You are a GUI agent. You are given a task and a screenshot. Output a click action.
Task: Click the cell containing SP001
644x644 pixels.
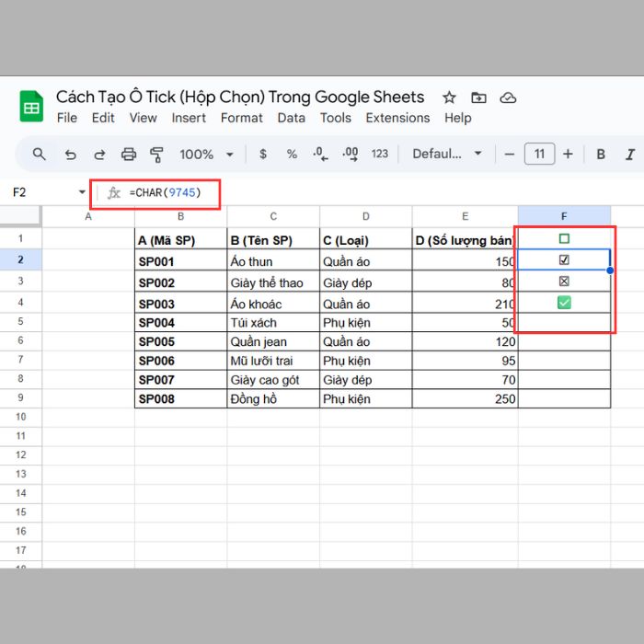tap(180, 259)
